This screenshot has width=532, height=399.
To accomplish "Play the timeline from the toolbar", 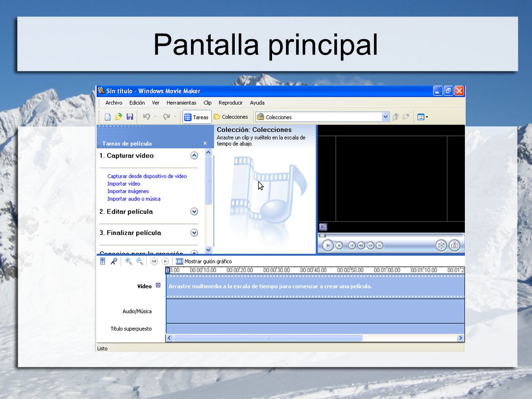I will point(165,261).
